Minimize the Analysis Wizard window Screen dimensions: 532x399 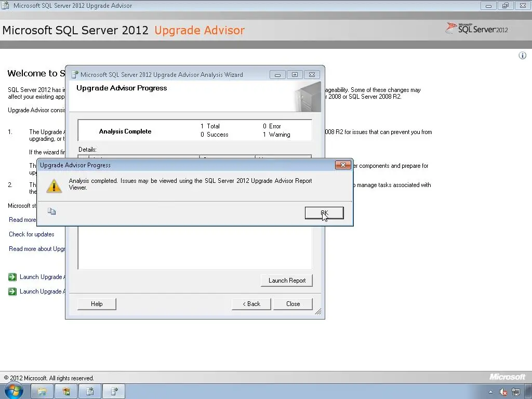[x=277, y=75]
